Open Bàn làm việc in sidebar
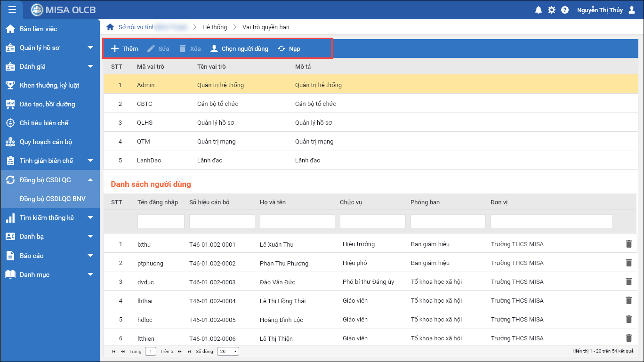 point(38,29)
